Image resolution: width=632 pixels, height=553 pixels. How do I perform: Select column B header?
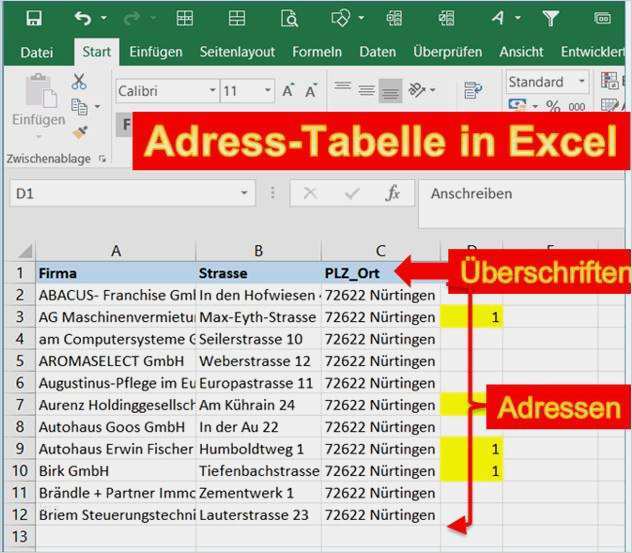[258, 251]
